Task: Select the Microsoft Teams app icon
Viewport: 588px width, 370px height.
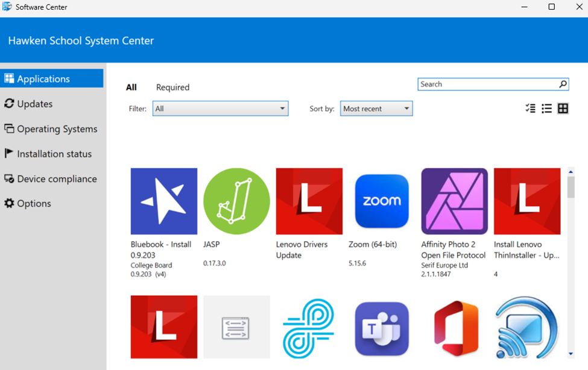Action: pyautogui.click(x=381, y=328)
